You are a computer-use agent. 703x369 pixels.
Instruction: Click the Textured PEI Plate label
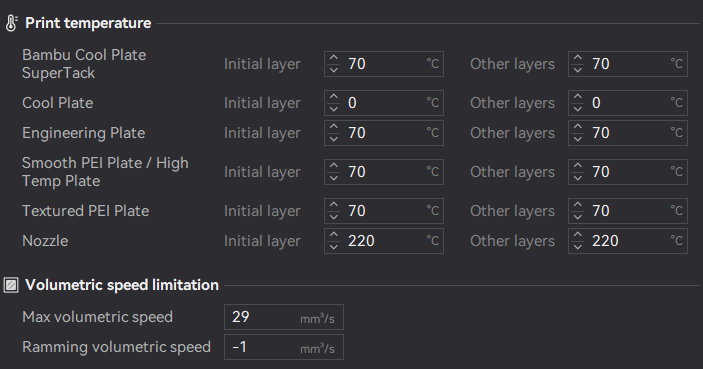click(86, 211)
